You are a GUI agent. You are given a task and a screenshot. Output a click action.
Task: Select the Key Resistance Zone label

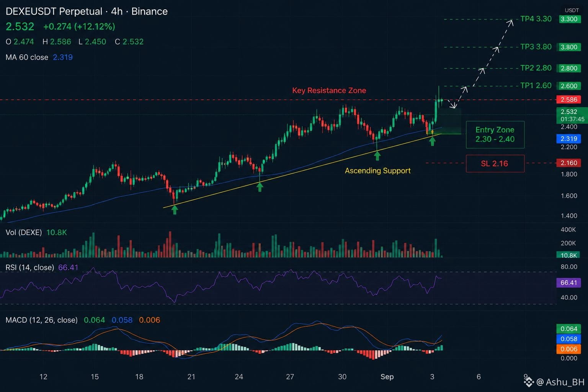329,90
